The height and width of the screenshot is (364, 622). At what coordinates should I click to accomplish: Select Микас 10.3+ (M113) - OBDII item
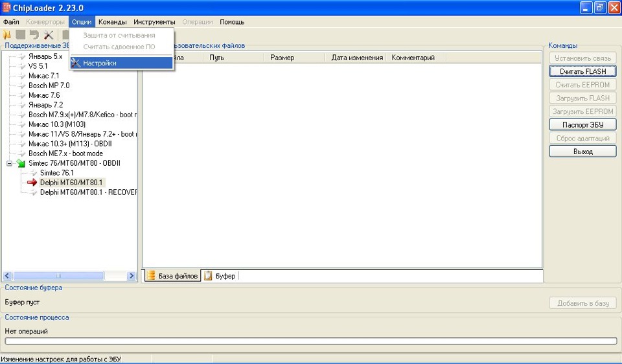pyautogui.click(x=70, y=144)
